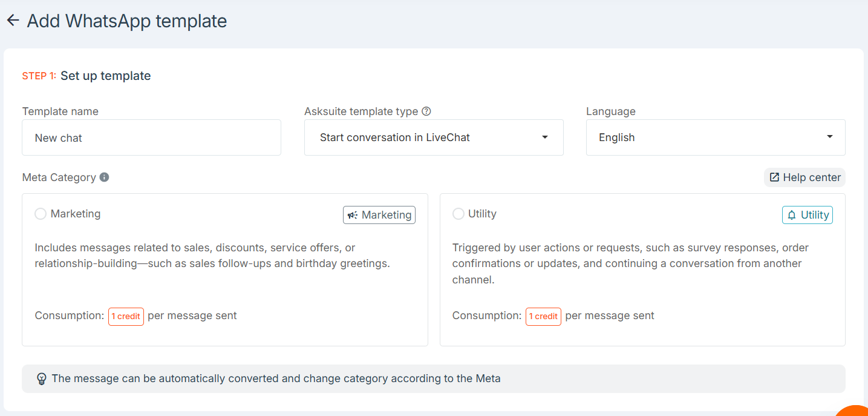The width and height of the screenshot is (868, 416).
Task: Click the 1 credit tag in Utility card
Action: click(x=543, y=316)
